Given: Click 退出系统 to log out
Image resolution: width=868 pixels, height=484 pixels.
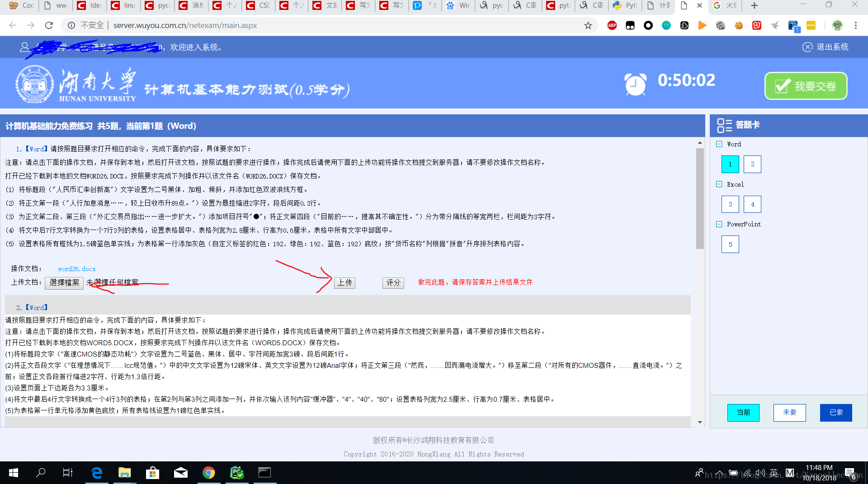Looking at the screenshot, I should 826,47.
